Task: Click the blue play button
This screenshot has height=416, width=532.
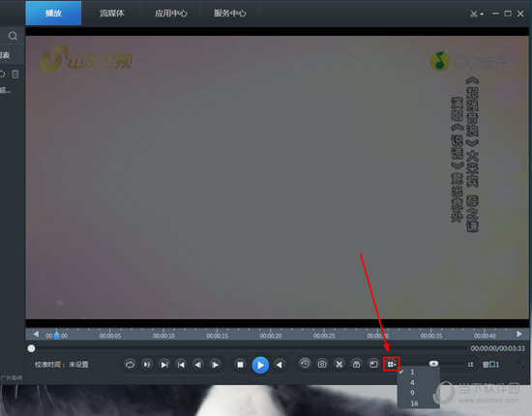Action: pyautogui.click(x=260, y=365)
